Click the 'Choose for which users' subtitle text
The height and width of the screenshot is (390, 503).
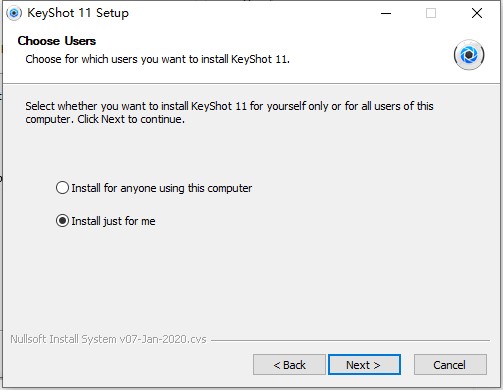pyautogui.click(x=158, y=59)
